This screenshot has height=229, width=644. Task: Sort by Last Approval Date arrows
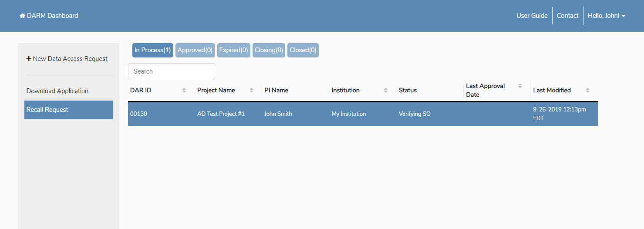(520, 86)
